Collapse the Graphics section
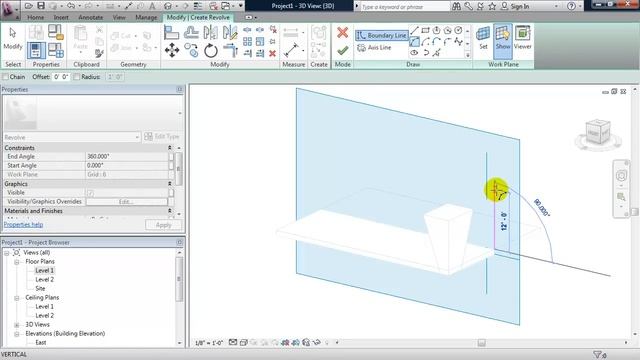Image resolution: width=640 pixels, height=360 pixels. pos(170,184)
